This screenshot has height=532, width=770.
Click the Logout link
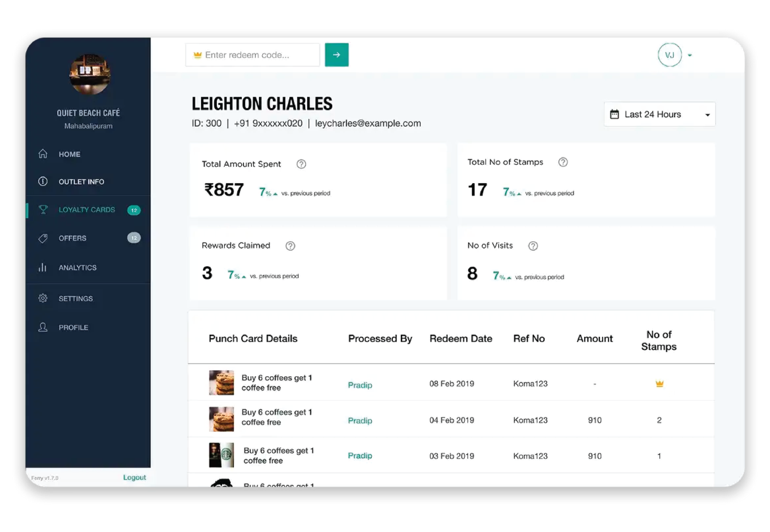(134, 477)
